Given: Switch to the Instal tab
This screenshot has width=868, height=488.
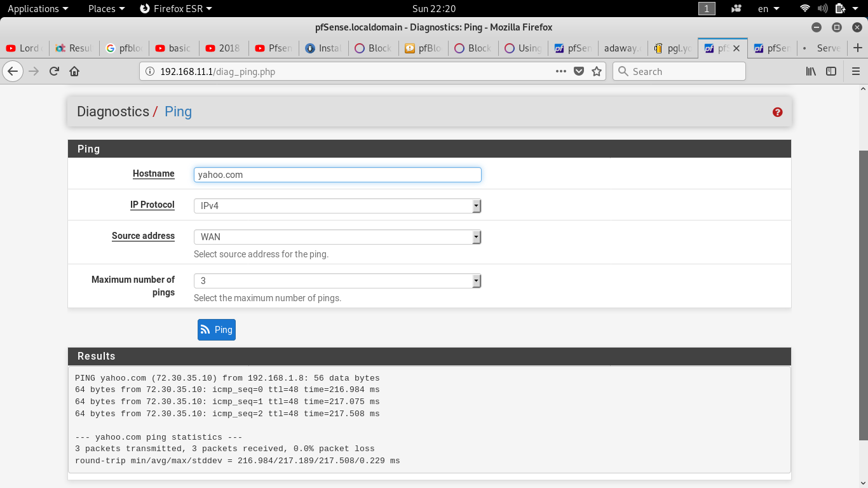Looking at the screenshot, I should tap(324, 48).
